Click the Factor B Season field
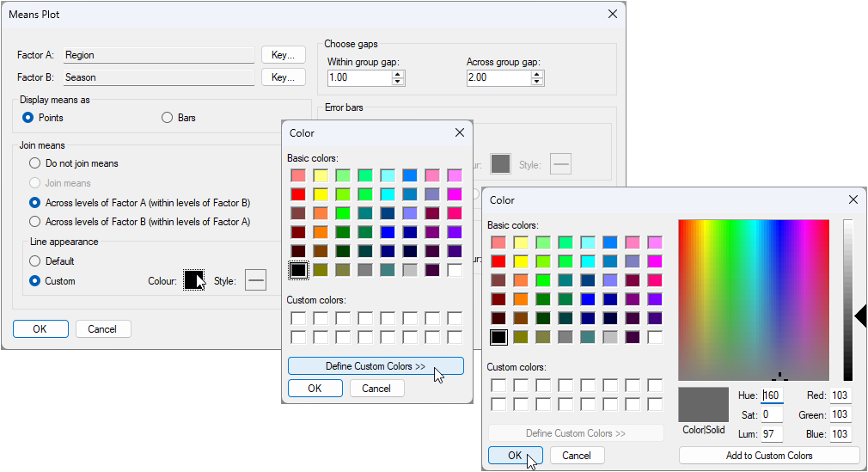The height and width of the screenshot is (472, 868). click(x=158, y=77)
